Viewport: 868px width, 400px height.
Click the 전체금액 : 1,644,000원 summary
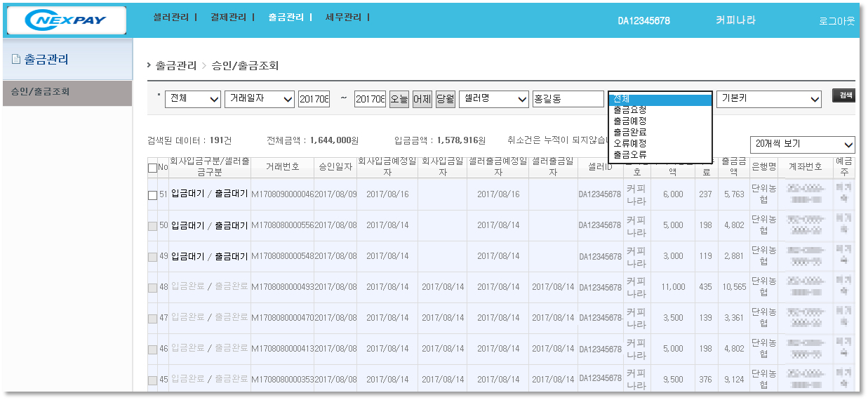point(314,140)
